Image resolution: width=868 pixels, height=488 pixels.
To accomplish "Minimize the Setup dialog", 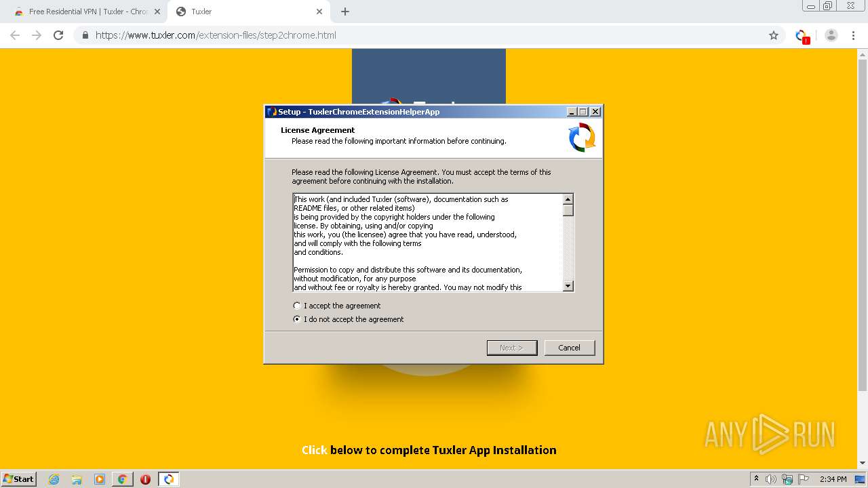I will tap(572, 112).
